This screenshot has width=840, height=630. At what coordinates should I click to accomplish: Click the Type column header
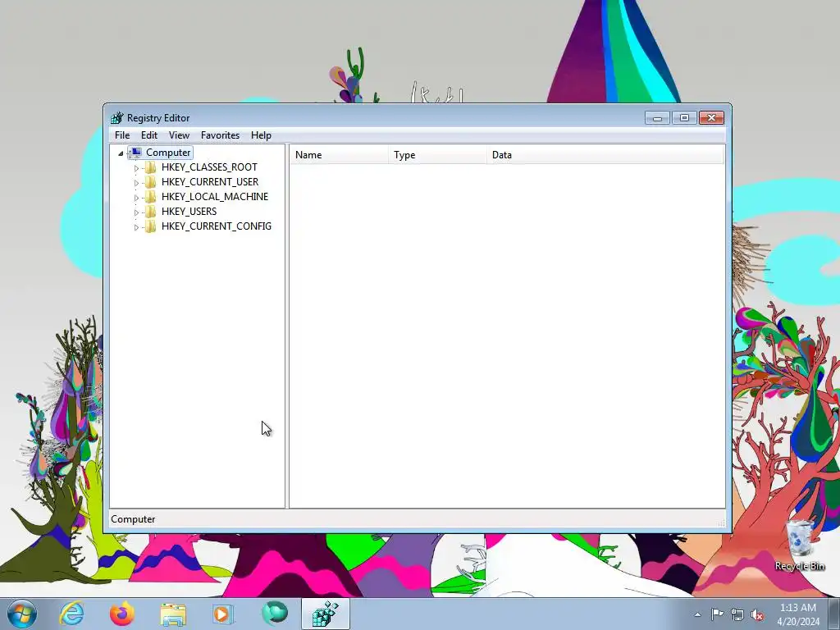pos(438,155)
